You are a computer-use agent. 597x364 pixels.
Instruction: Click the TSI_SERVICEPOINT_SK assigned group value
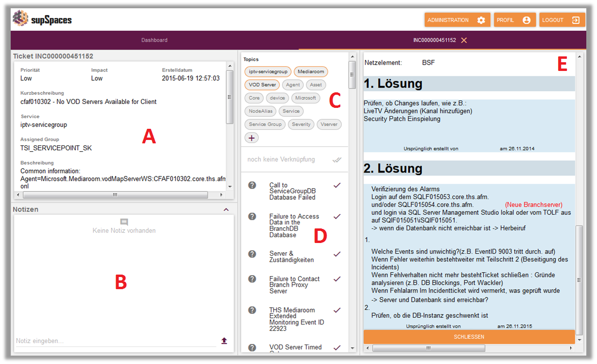pos(56,148)
